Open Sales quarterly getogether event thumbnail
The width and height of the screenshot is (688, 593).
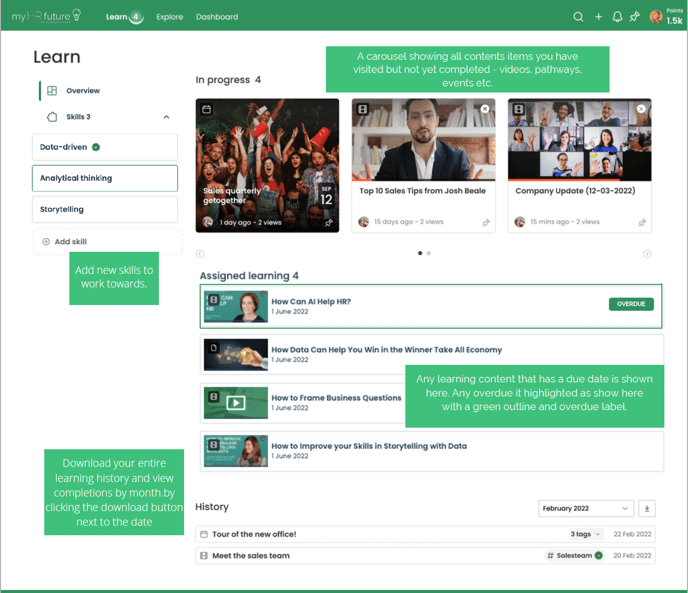(x=267, y=165)
